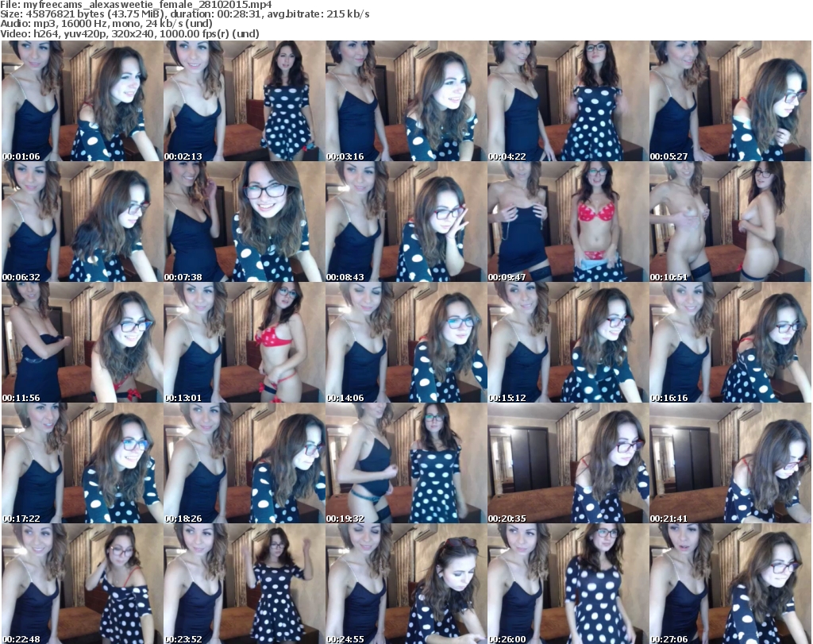This screenshot has width=813, height=644.
Task: Click the 'Video: h264, yuv420p' line
Action: coord(129,33)
